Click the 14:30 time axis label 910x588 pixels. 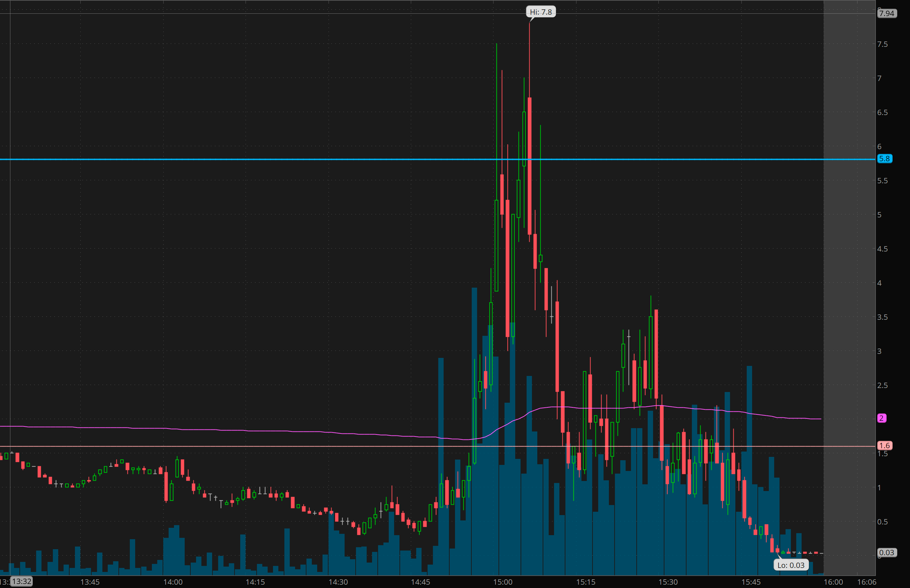[338, 582]
